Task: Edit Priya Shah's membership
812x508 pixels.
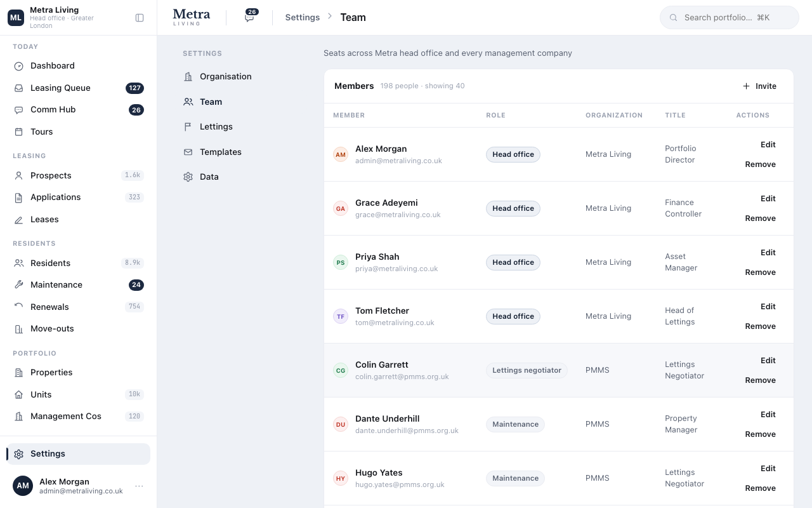Action: (x=768, y=253)
